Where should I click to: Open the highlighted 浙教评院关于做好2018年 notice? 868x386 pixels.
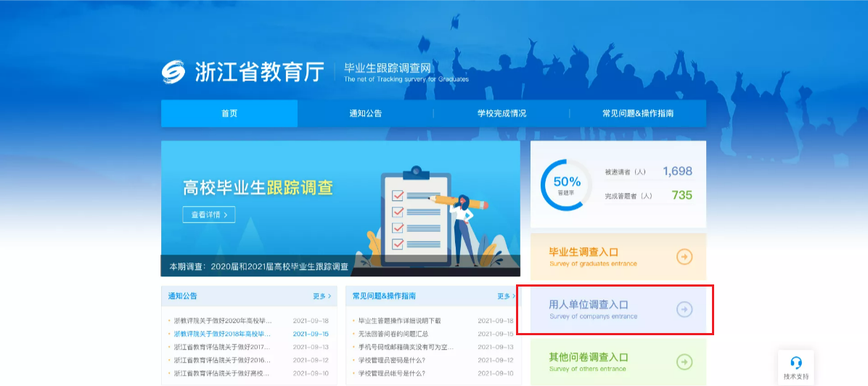223,334
